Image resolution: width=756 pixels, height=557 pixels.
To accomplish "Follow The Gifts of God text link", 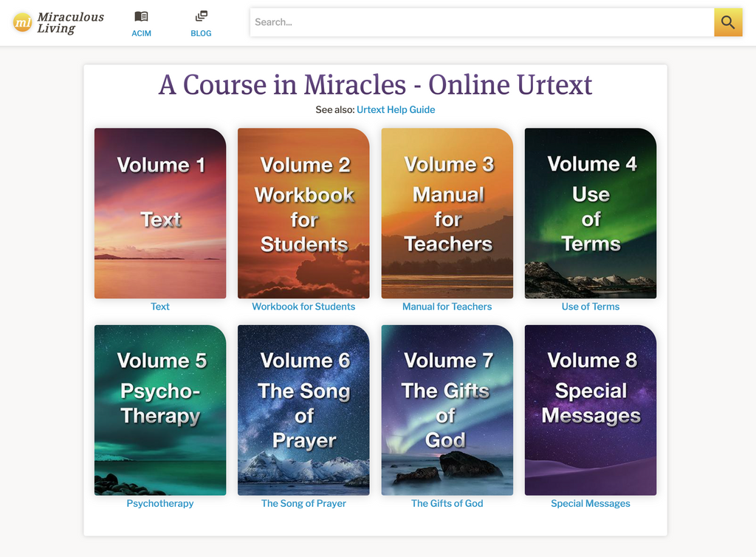I will point(447,503).
